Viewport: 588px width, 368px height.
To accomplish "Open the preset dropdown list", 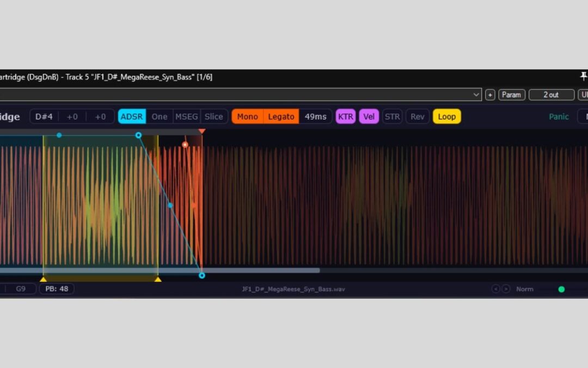I will 476,95.
